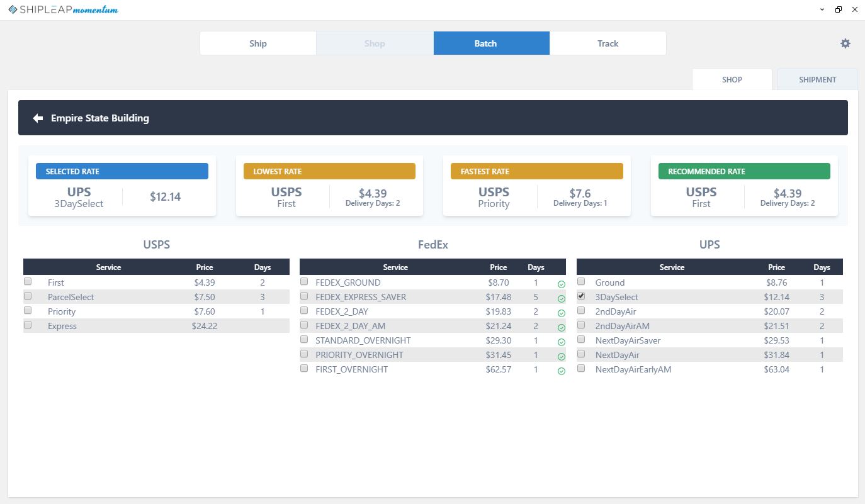This screenshot has width=865, height=504.
Task: Check the UPS 2ndDayAir checkbox
Action: pyautogui.click(x=581, y=310)
